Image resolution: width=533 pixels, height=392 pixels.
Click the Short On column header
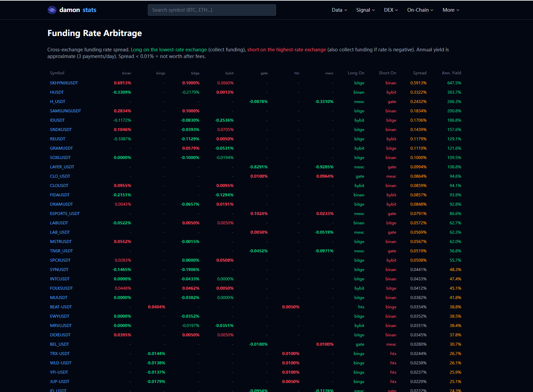click(x=387, y=73)
